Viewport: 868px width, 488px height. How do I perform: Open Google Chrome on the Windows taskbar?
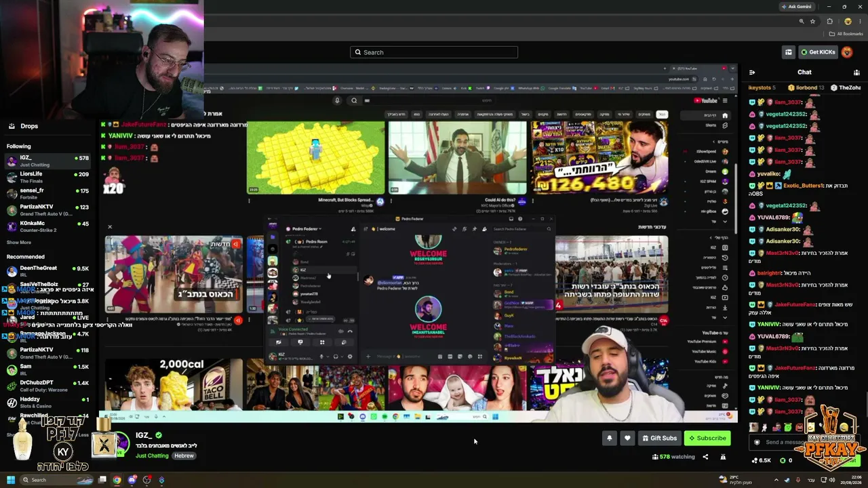pyautogui.click(x=117, y=480)
